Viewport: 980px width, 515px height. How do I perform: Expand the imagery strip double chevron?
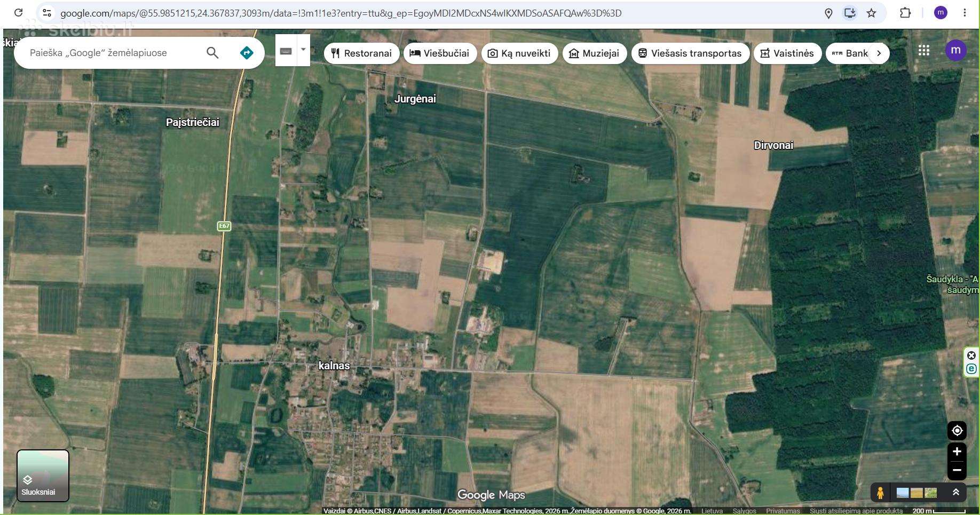click(x=956, y=493)
